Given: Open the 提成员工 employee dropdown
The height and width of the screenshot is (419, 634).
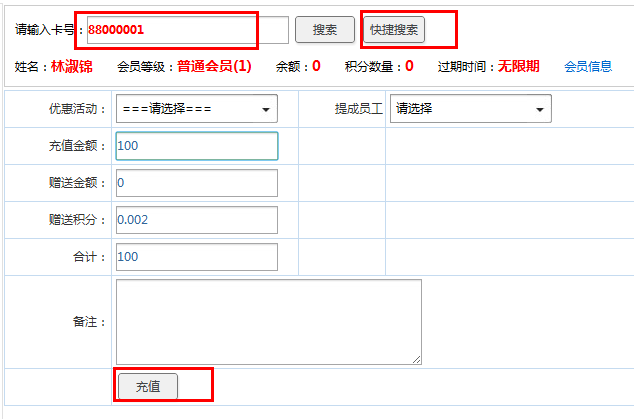Looking at the screenshot, I should 470,109.
